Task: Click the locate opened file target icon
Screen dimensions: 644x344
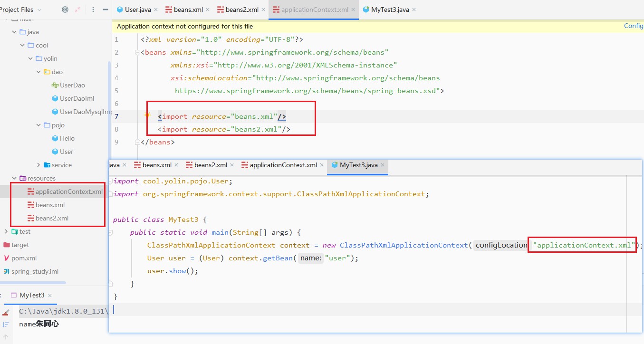Action: tap(65, 10)
